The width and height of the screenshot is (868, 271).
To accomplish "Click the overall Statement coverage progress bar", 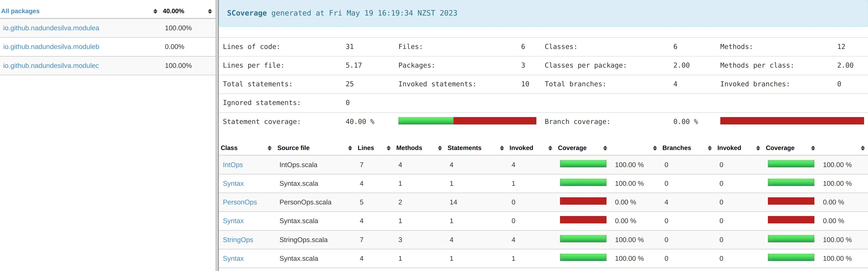I will coord(467,121).
